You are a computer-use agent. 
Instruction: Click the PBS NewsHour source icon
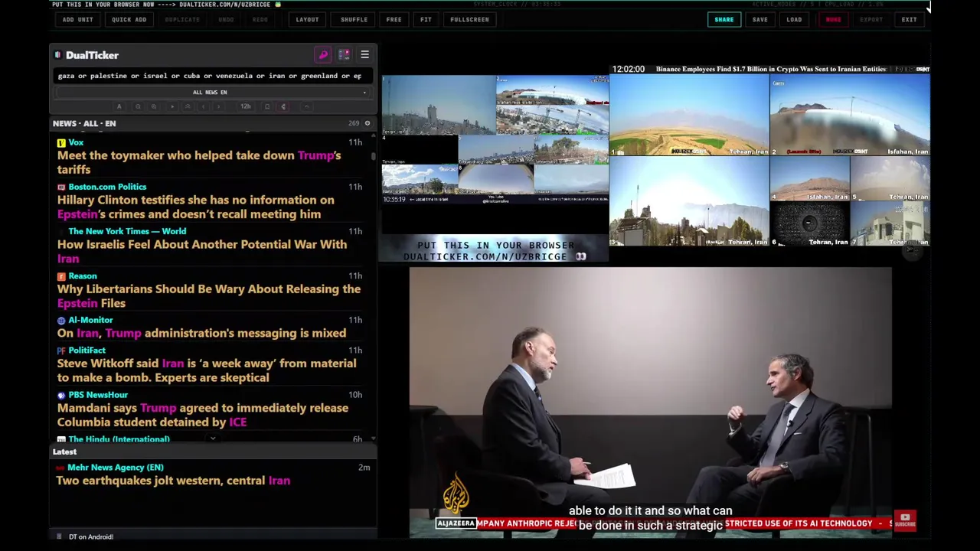(61, 395)
